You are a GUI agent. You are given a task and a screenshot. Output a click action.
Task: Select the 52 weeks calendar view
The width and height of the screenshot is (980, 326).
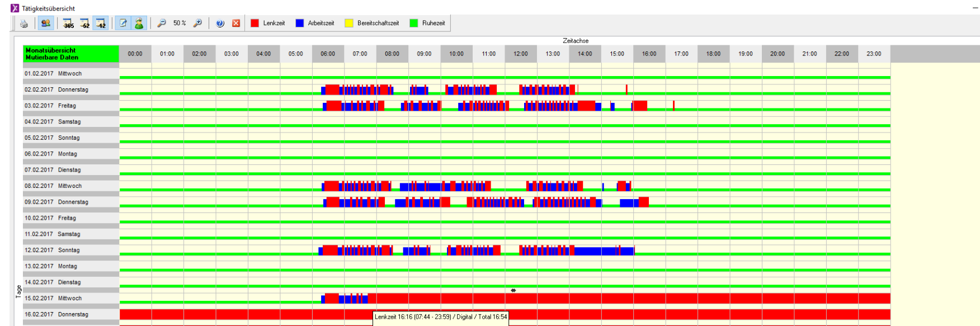(84, 23)
